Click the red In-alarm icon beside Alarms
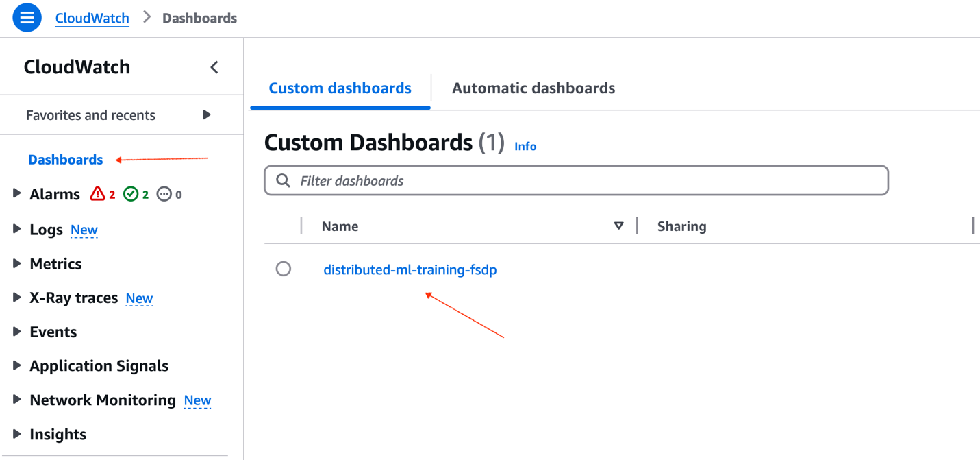Viewport: 980px width, 460px height. tap(97, 193)
